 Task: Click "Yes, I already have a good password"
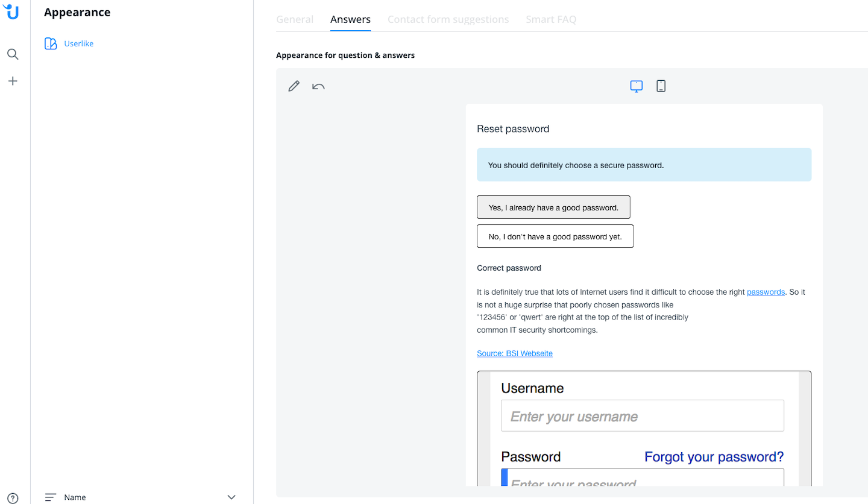553,207
